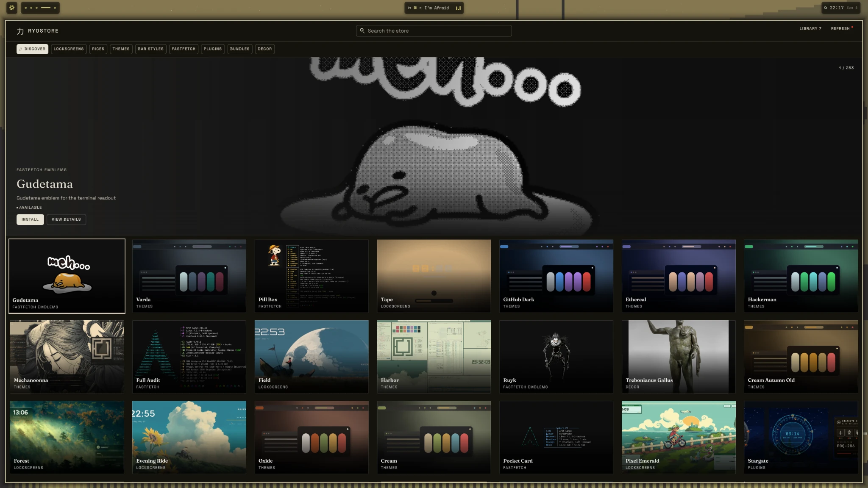The width and height of the screenshot is (868, 488).
Task: Open the clock showing 22:17
Action: [841, 8]
